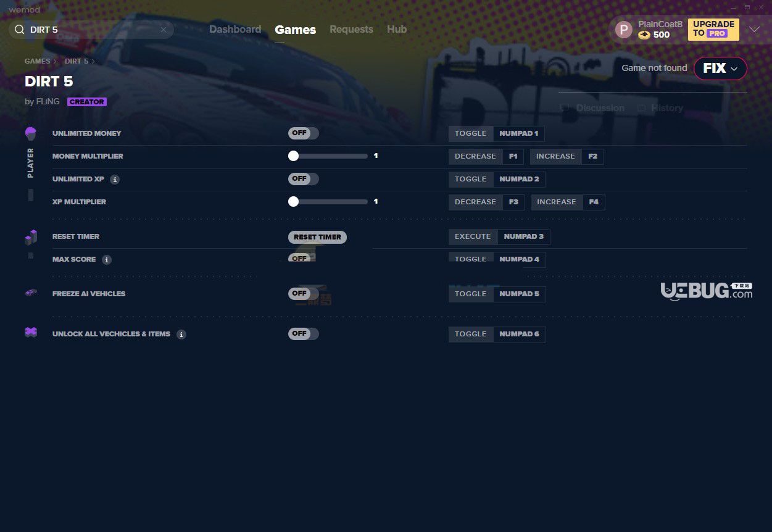Toggle Unlimited XP switch

[304, 179]
